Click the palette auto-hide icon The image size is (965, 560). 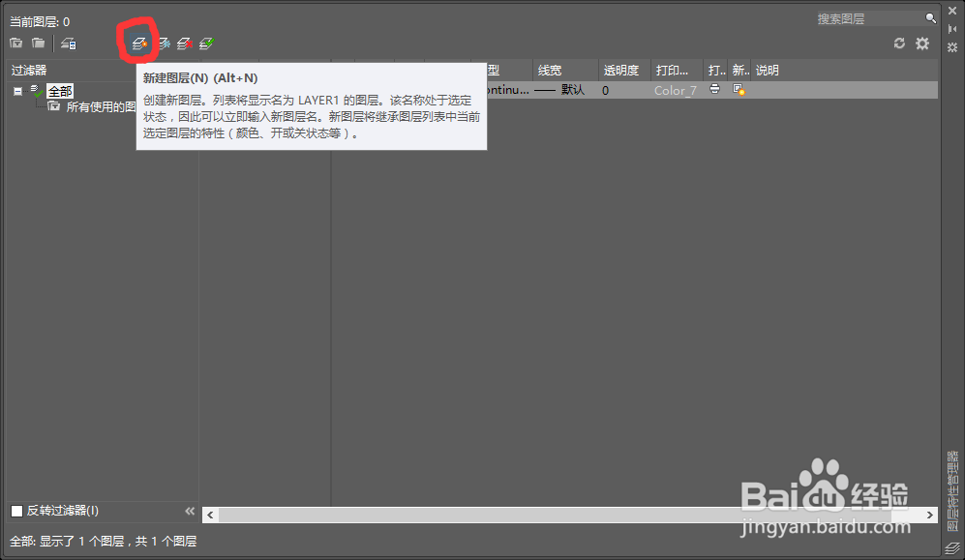click(952, 29)
